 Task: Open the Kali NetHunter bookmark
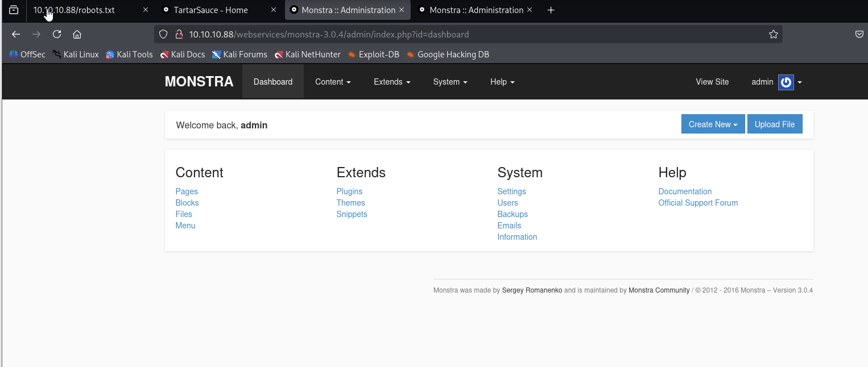pyautogui.click(x=307, y=55)
